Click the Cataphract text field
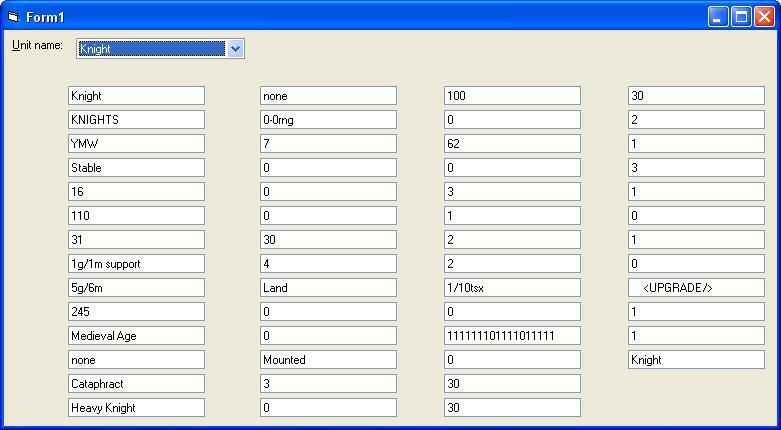Image resolution: width=781 pixels, height=430 pixels. tap(136, 384)
